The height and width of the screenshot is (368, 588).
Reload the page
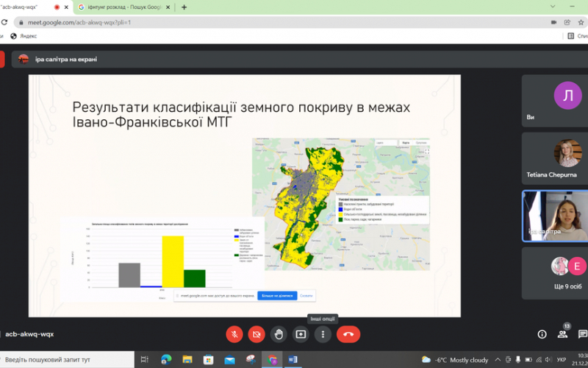(x=4, y=22)
